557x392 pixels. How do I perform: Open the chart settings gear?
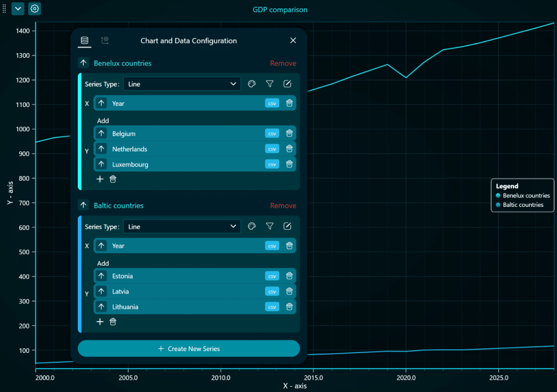point(35,9)
